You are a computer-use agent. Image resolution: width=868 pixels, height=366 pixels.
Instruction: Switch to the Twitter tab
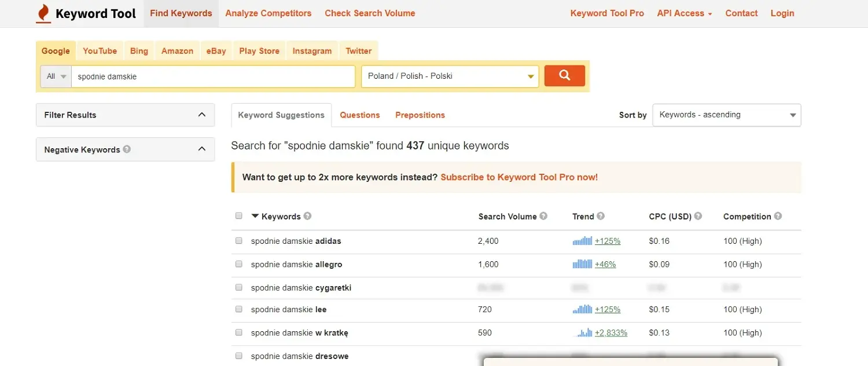click(359, 50)
